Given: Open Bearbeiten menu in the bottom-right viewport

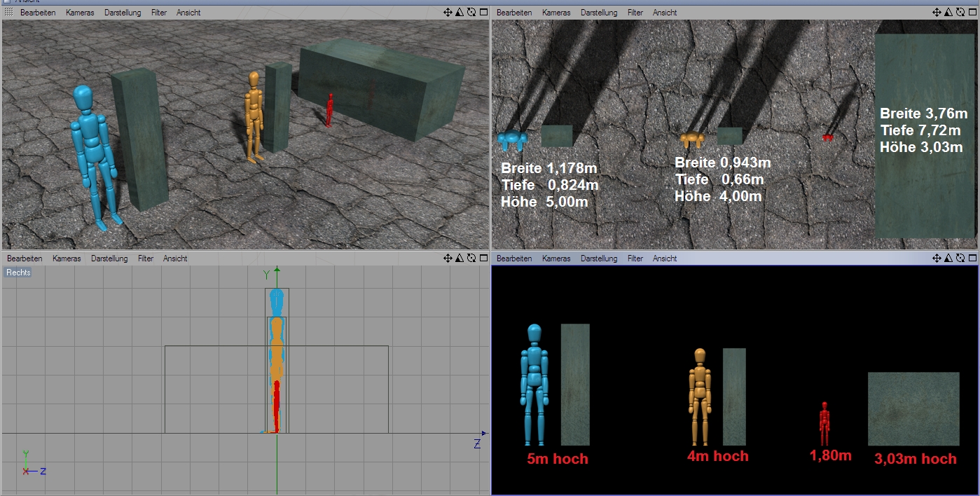Looking at the screenshot, I should point(514,259).
